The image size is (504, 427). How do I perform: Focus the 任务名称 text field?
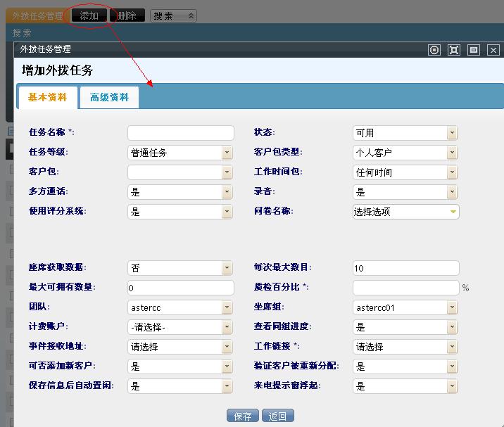pyautogui.click(x=180, y=133)
